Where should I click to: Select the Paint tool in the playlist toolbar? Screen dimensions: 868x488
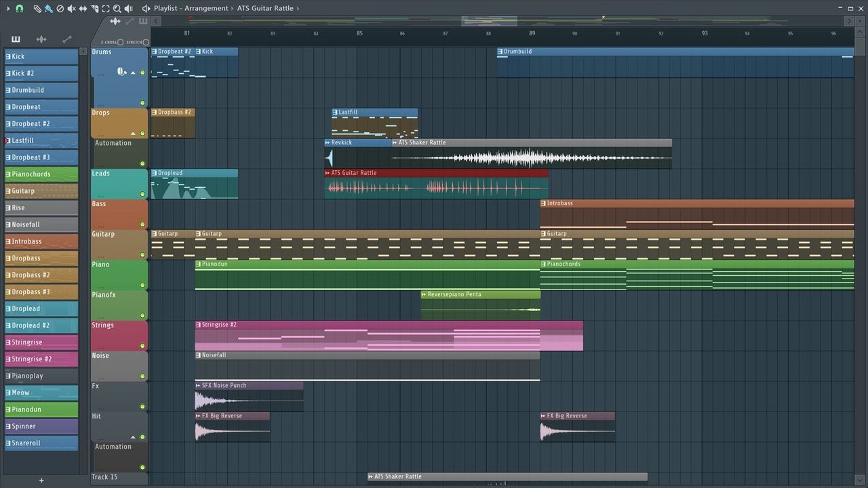[x=50, y=8]
